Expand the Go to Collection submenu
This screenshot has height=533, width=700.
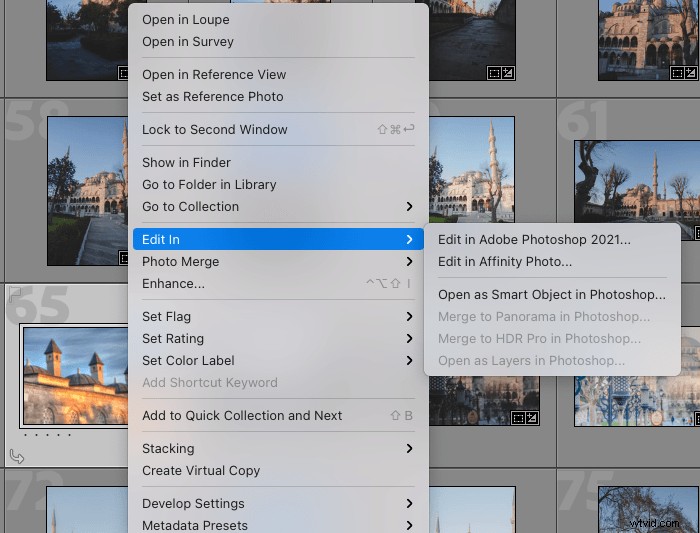click(x=278, y=206)
